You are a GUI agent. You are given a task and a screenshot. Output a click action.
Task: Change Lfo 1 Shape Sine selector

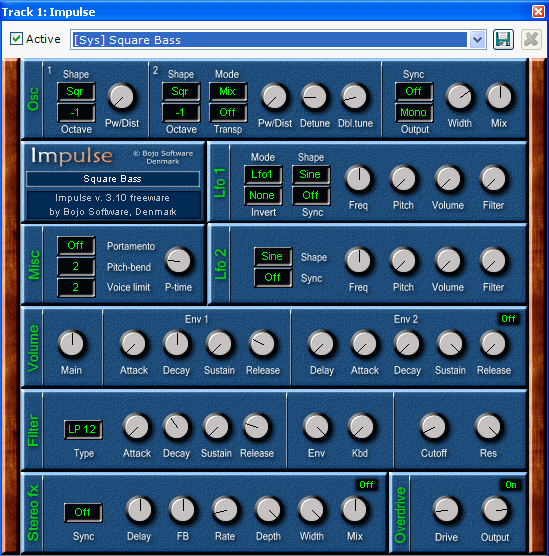pyautogui.click(x=311, y=175)
